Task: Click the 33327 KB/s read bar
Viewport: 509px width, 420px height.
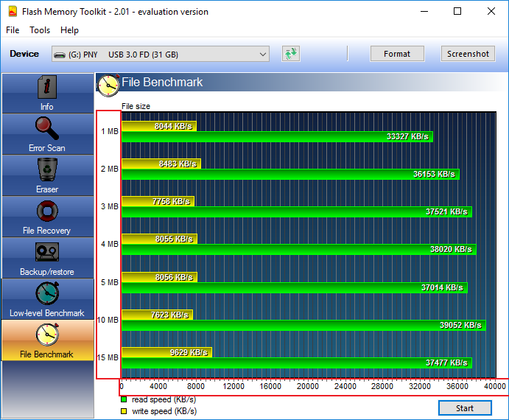Action: 277,137
